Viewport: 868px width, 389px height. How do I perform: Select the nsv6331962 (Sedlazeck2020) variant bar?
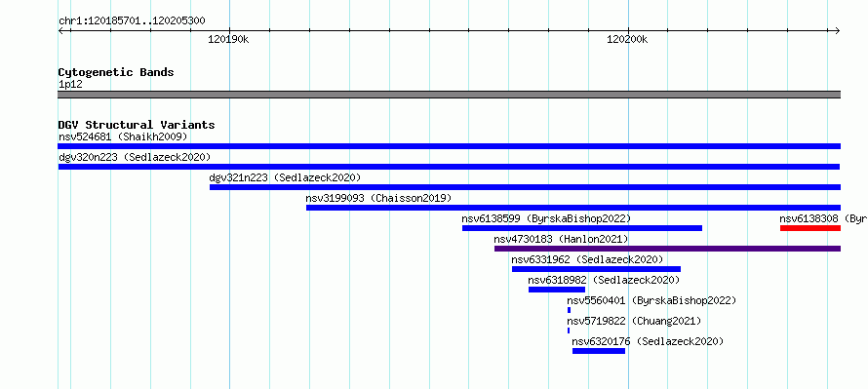point(596,269)
